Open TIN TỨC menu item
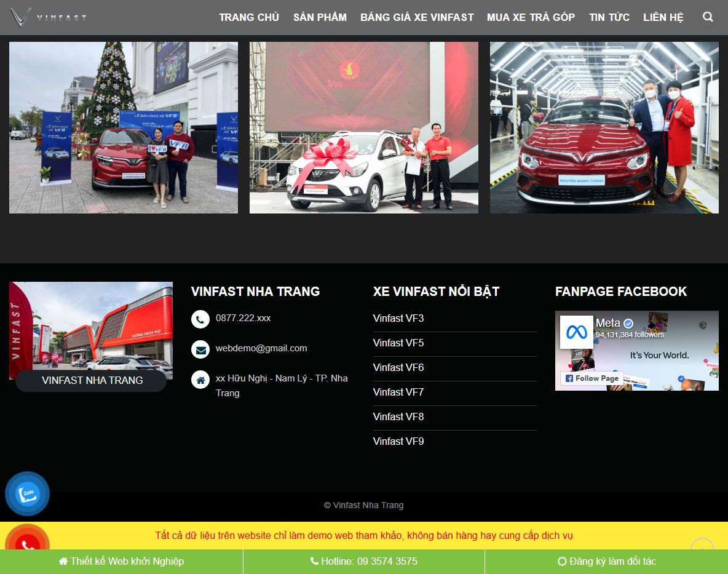This screenshot has height=574, width=728. pyautogui.click(x=609, y=17)
